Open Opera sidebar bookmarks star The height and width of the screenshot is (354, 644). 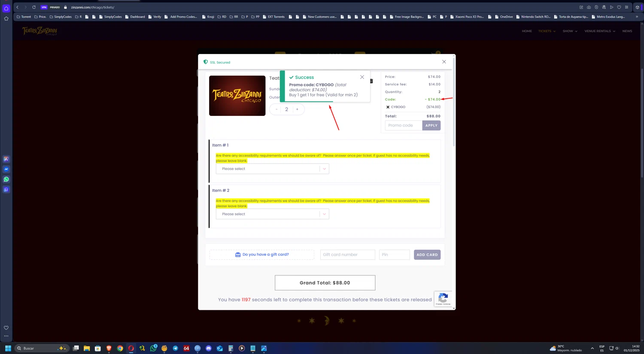pos(6,18)
